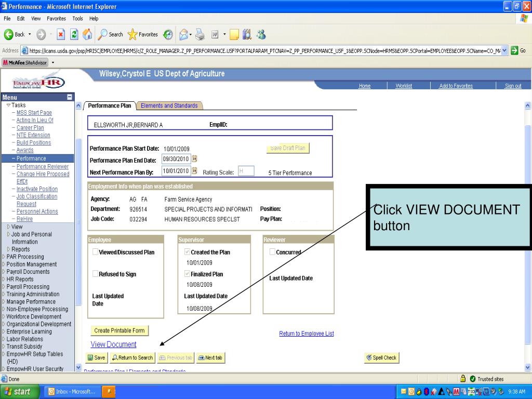Click the Worklist header link
Image resolution: width=532 pixels, height=399 pixels.
point(404,86)
